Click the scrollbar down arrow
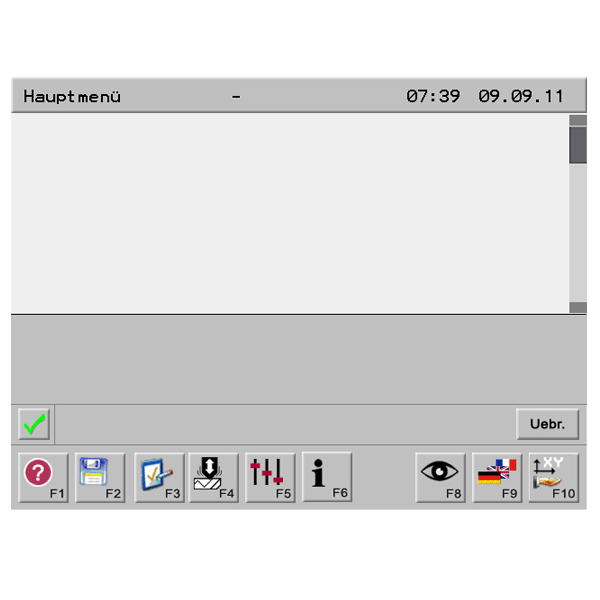This screenshot has height=600, width=600. tap(578, 307)
